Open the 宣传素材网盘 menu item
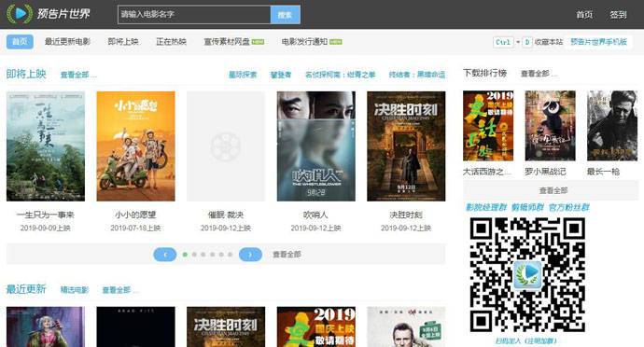644x347 pixels. coord(227,41)
